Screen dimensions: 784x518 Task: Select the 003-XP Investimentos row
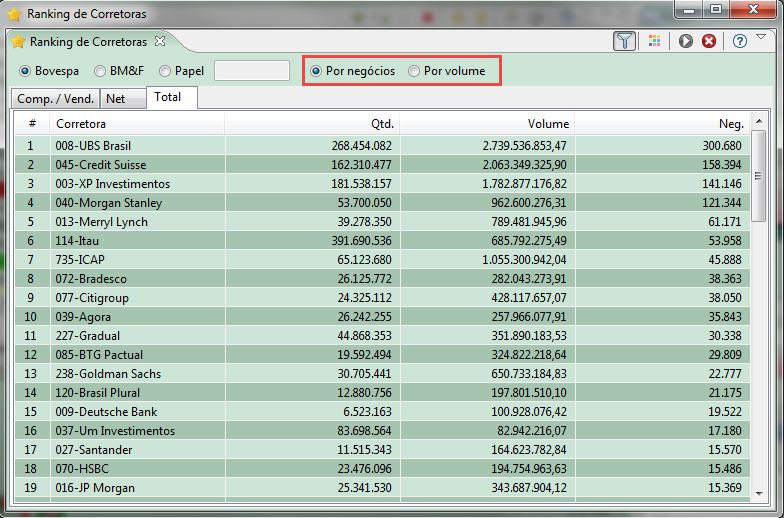pyautogui.click(x=382, y=184)
